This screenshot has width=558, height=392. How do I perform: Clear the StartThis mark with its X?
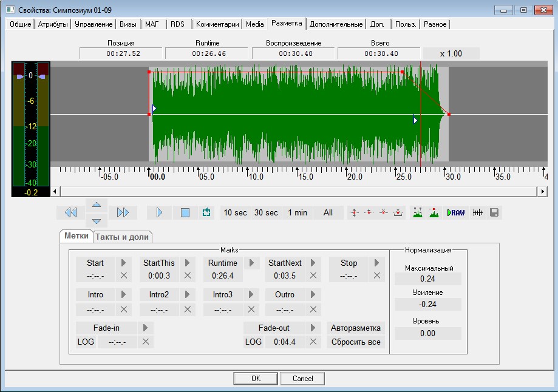tap(188, 275)
